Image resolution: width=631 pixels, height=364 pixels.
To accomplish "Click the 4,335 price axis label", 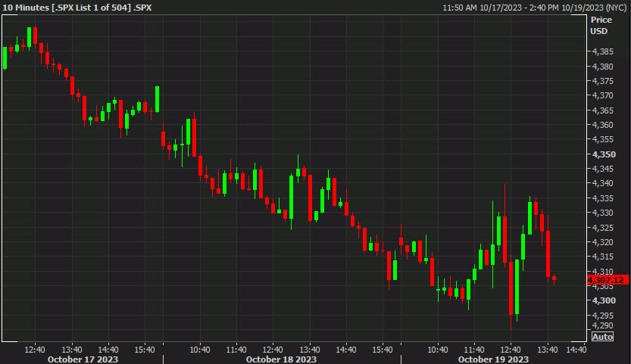I will 602,198.
